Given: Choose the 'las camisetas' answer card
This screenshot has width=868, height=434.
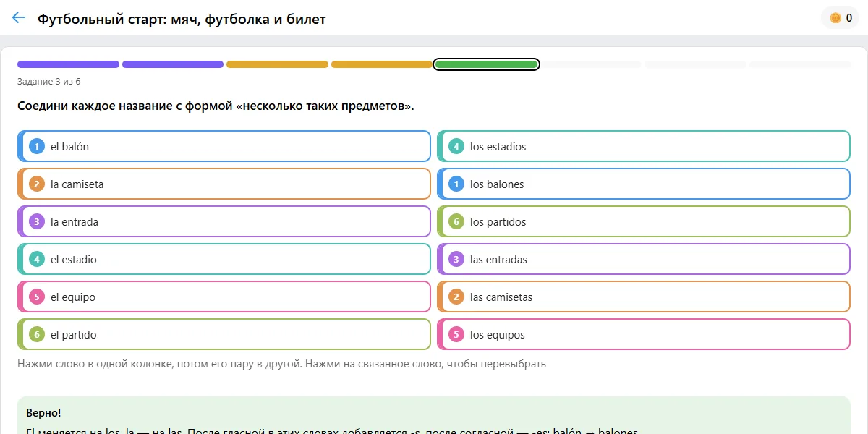Looking at the screenshot, I should point(644,297).
